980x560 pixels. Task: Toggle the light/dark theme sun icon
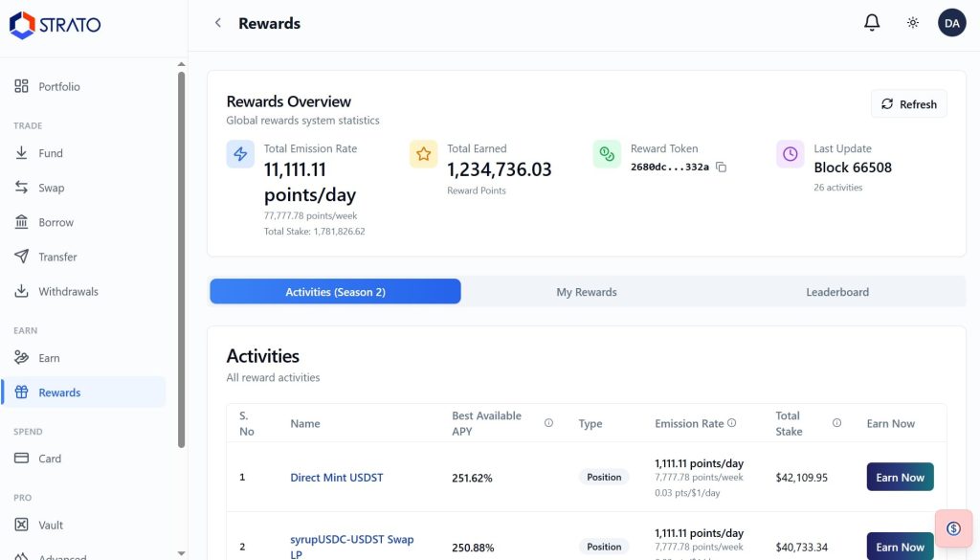click(x=913, y=23)
